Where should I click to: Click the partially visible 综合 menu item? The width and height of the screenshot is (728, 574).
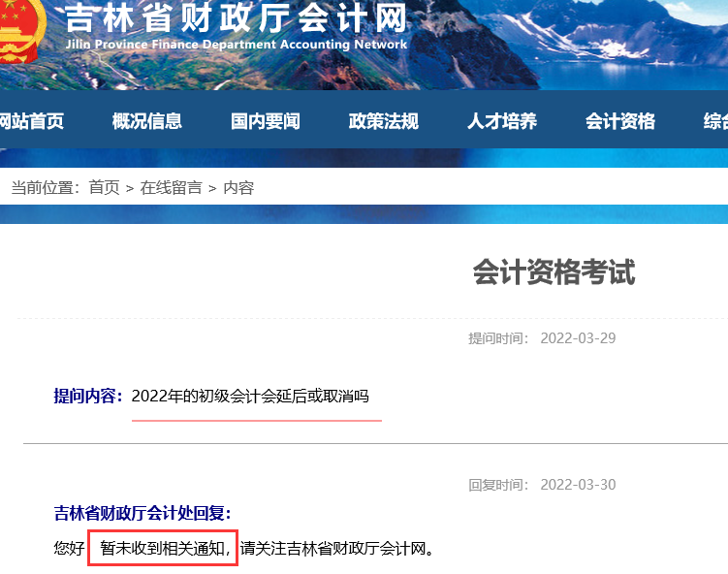(x=715, y=121)
